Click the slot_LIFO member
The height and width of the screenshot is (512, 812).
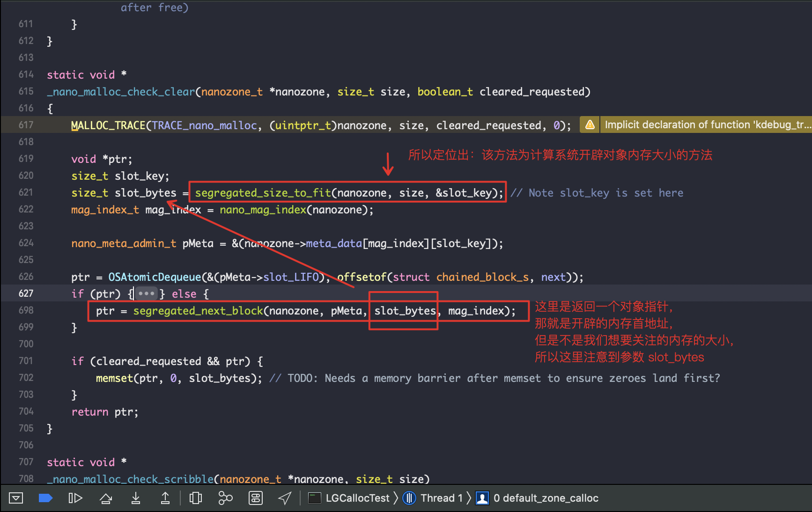pos(291,277)
